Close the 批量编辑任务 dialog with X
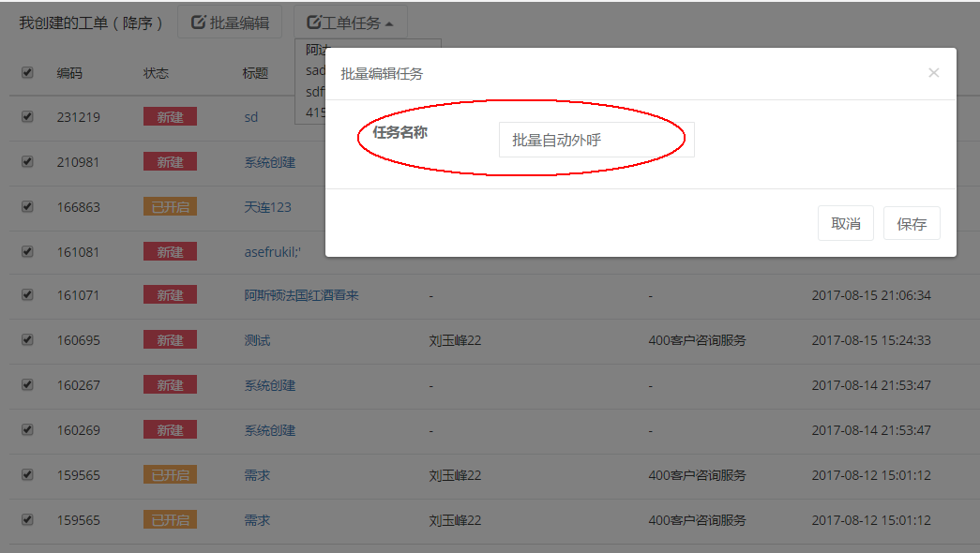Screen dimensions: 980x553 coord(933,72)
